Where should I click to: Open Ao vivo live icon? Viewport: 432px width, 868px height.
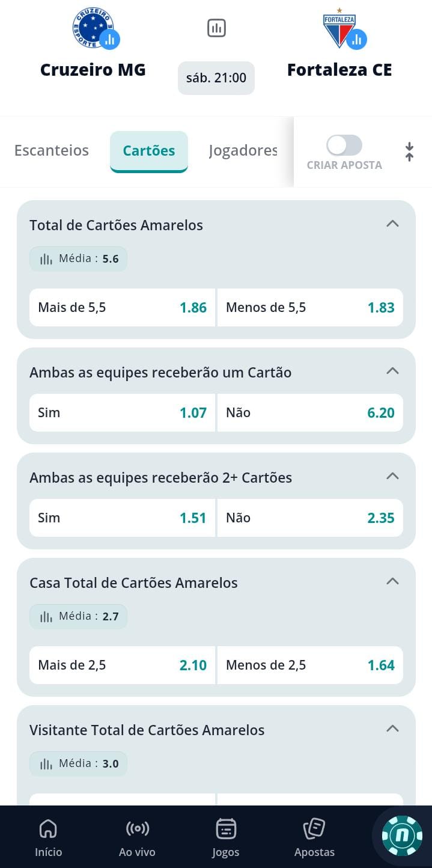pos(137,837)
